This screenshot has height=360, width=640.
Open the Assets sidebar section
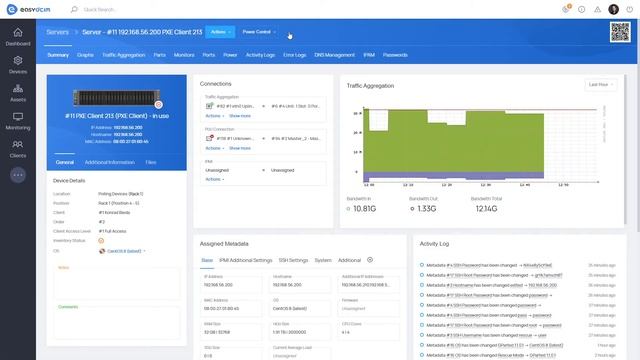tap(18, 93)
